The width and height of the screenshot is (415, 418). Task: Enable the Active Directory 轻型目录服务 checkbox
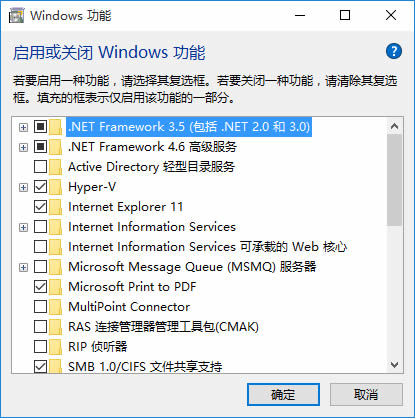point(40,167)
